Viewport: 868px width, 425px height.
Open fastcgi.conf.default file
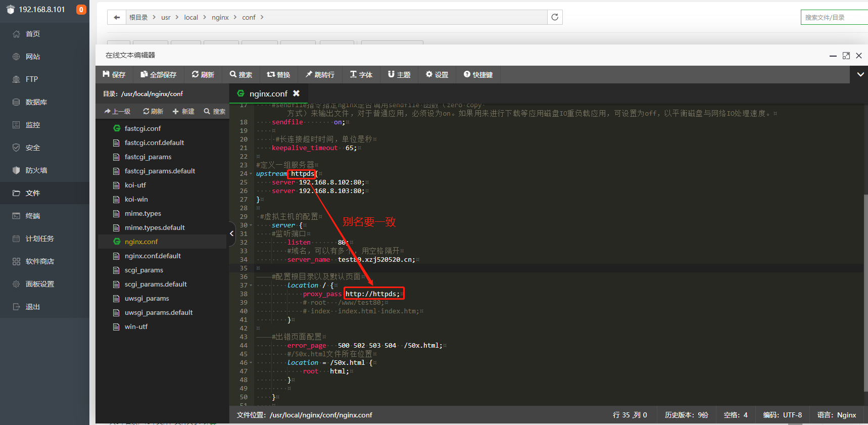(154, 143)
